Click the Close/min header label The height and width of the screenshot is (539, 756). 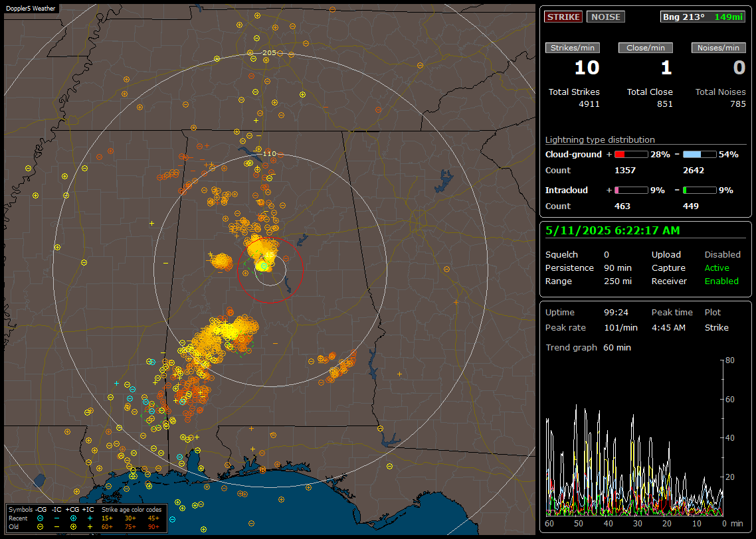[646, 48]
